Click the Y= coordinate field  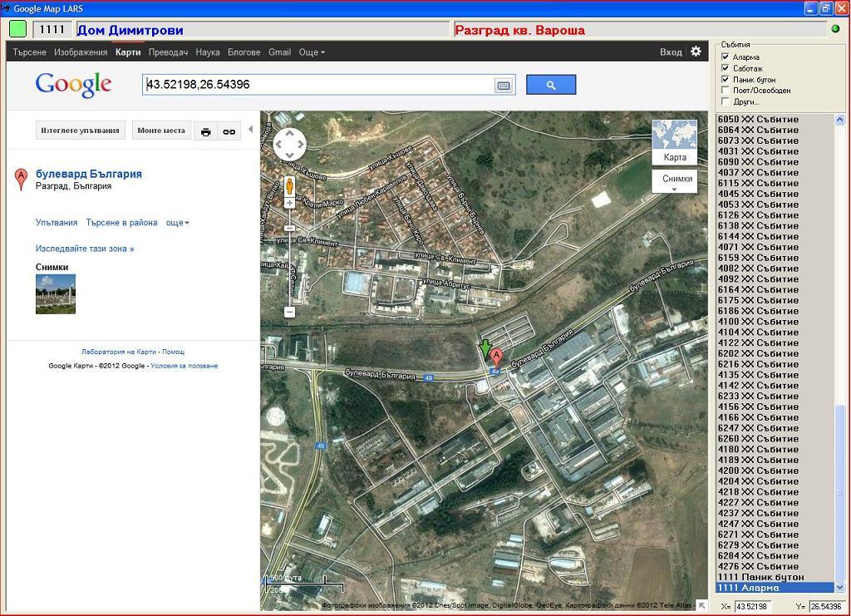[x=829, y=606]
